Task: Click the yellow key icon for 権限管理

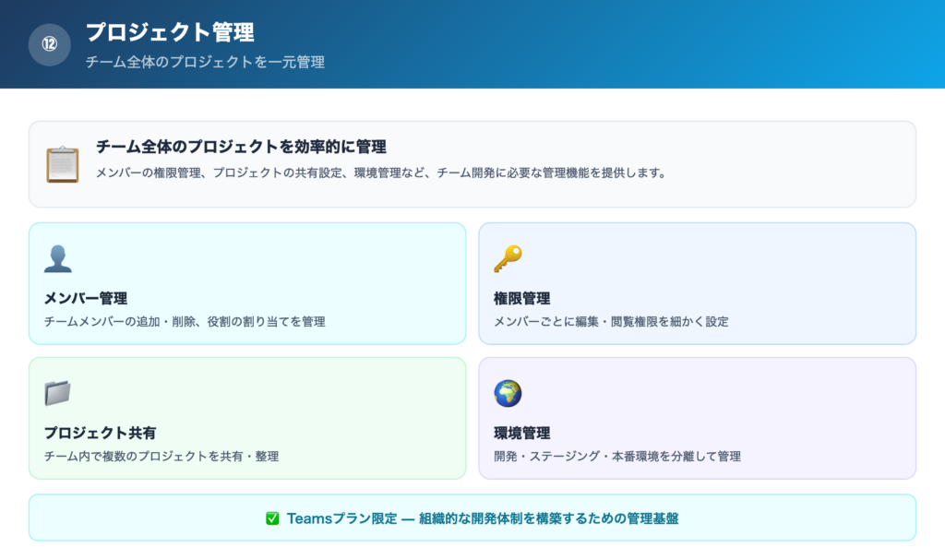Action: [507, 259]
